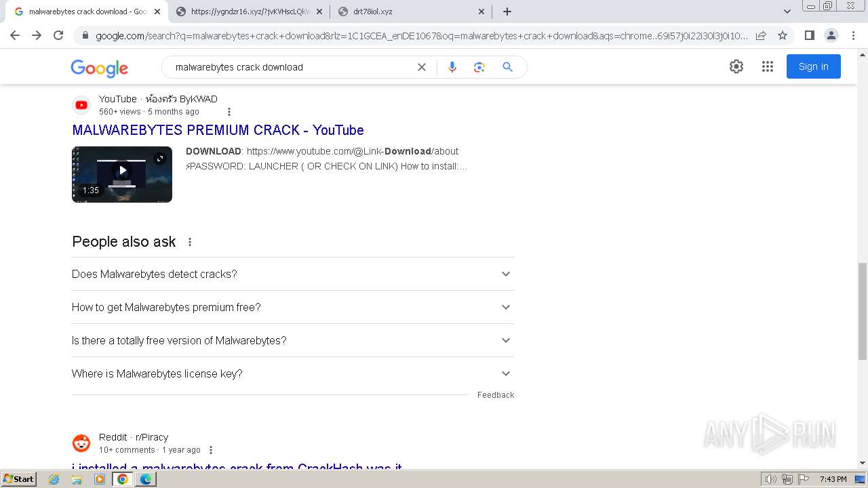The image size is (868, 488).
Task: Click Reddit favicon of r/Piracy result
Action: tap(81, 443)
